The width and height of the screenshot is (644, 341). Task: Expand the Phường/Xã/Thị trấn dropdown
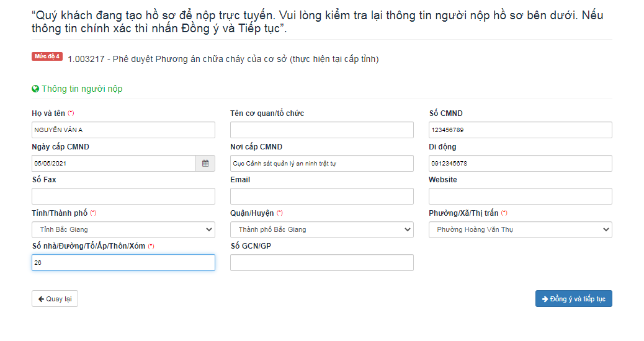521,230
